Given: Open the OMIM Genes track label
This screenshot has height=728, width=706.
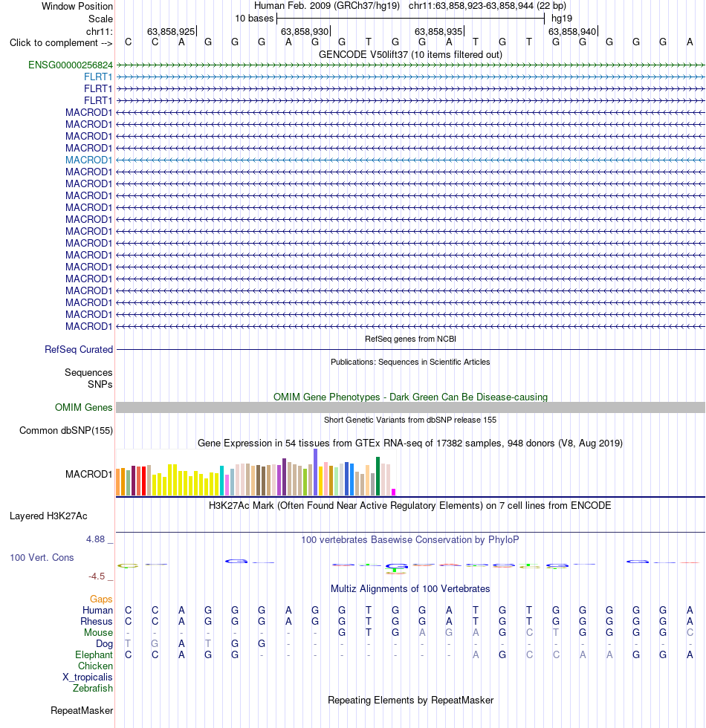Looking at the screenshot, I should point(83,407).
